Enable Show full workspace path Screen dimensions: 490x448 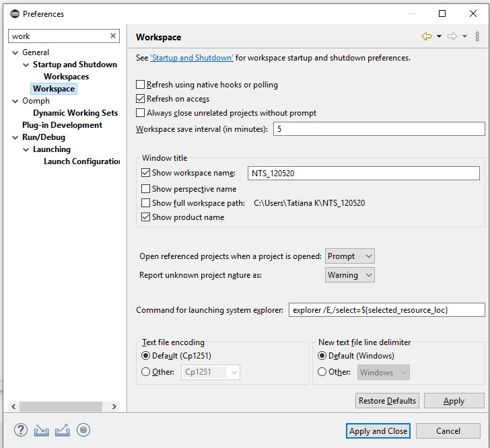145,203
